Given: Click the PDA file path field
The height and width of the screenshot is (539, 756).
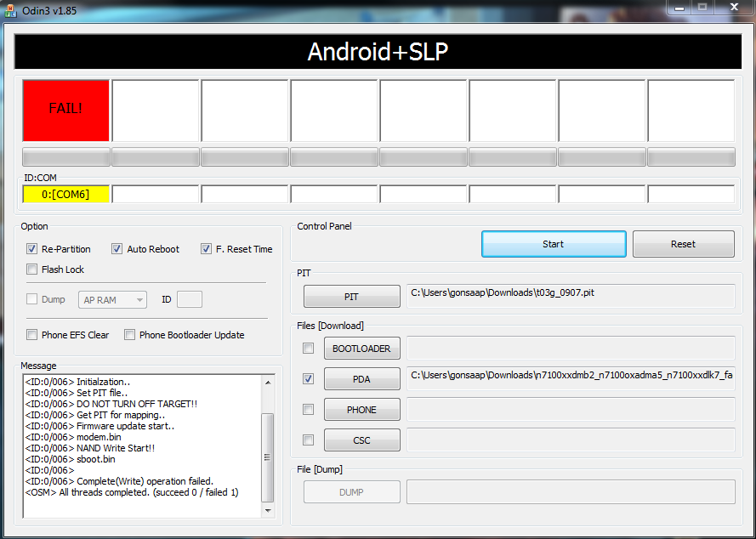Looking at the screenshot, I should 571,378.
